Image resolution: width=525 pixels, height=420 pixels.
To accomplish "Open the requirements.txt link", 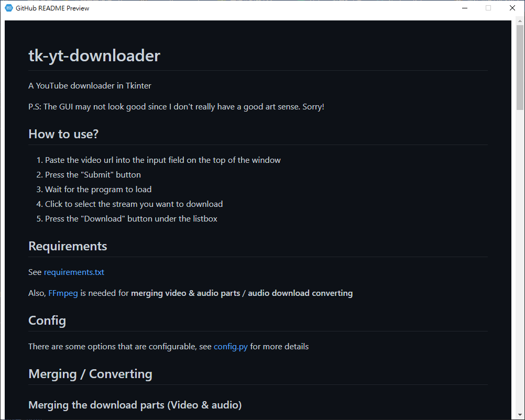I will coord(74,272).
